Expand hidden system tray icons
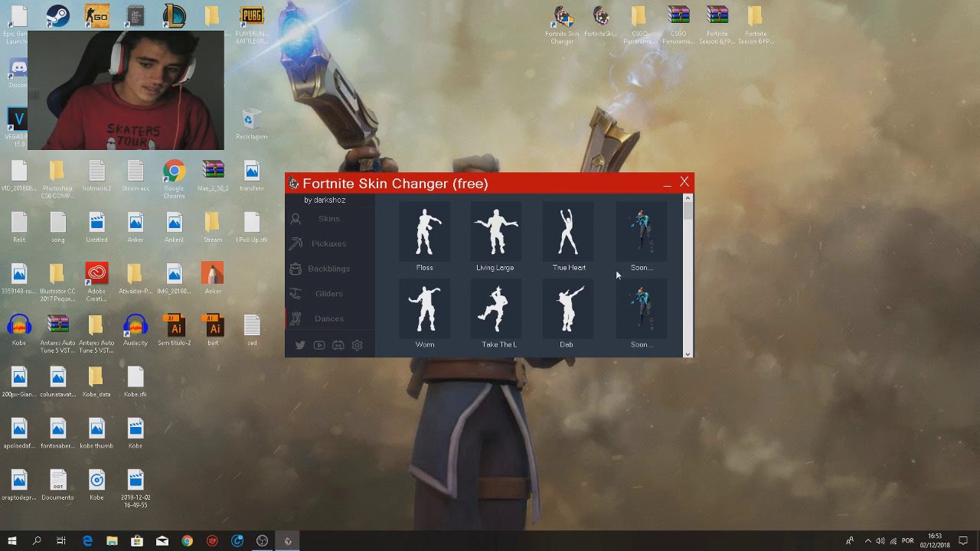The width and height of the screenshot is (980, 551). pos(868,541)
